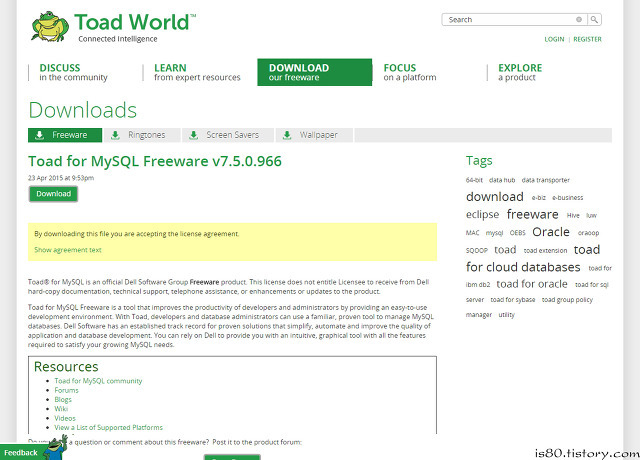The height and width of the screenshot is (460, 640).
Task: Open the FOCUS on a platform menu
Action: click(x=410, y=72)
